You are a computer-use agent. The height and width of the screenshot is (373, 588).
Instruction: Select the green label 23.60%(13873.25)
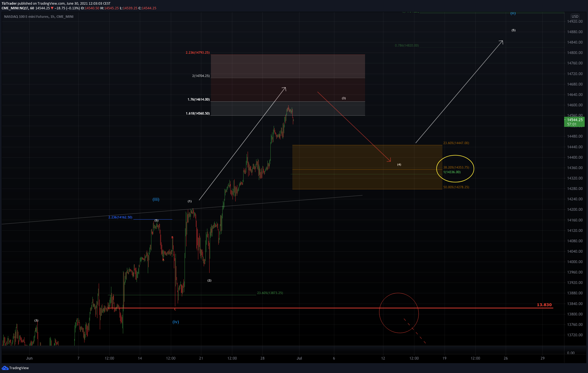(270, 293)
